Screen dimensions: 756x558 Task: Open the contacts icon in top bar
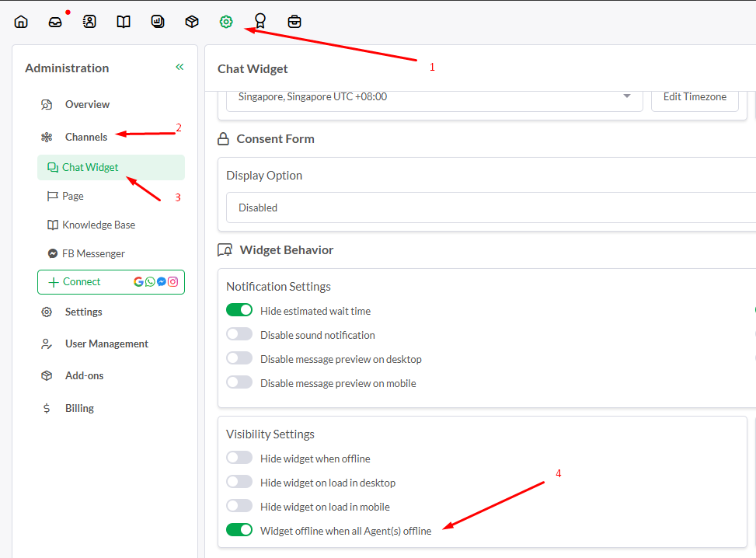tap(89, 22)
